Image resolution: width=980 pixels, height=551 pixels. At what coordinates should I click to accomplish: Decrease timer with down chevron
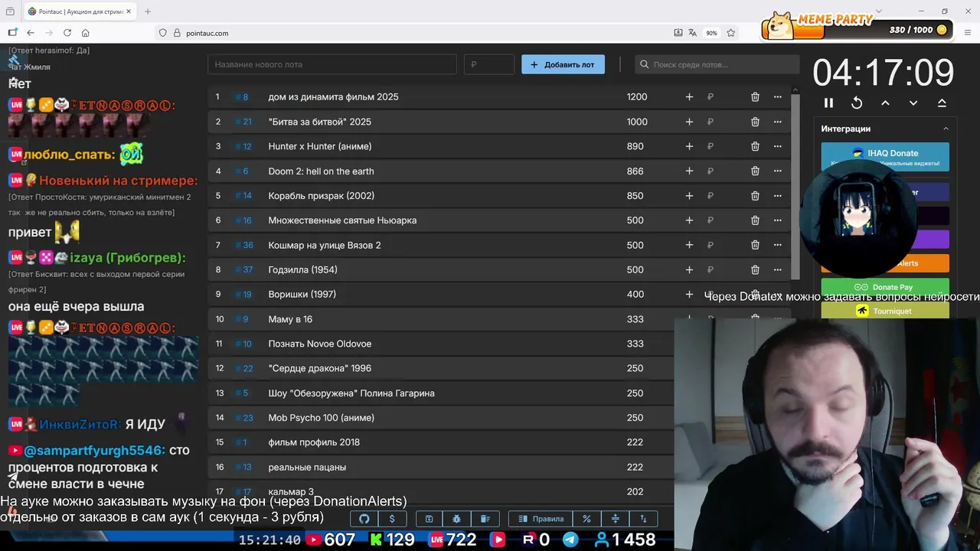(913, 103)
